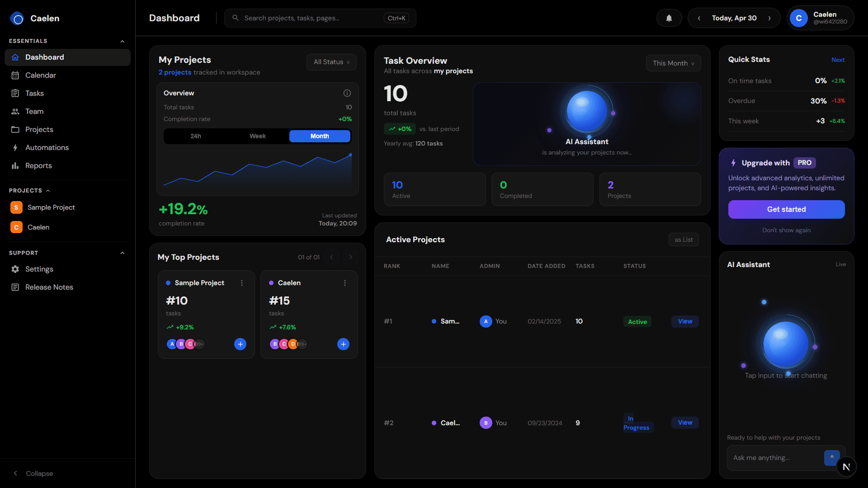
Task: Click the Caelen logo icon in sidebar
Action: 18,19
